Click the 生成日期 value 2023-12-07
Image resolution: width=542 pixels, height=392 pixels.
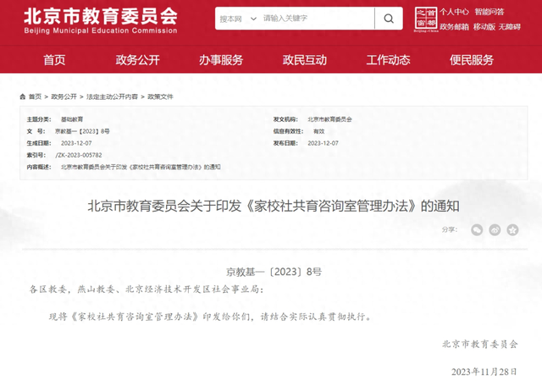pyautogui.click(x=76, y=143)
